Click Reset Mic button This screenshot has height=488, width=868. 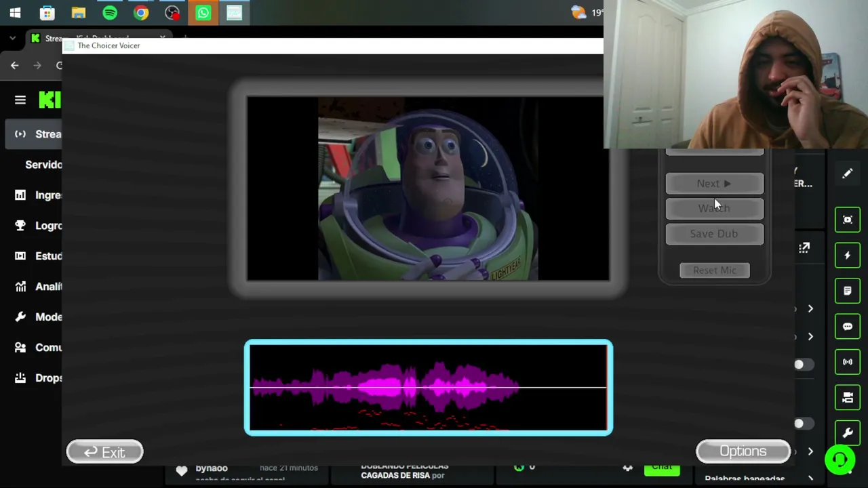coord(715,270)
